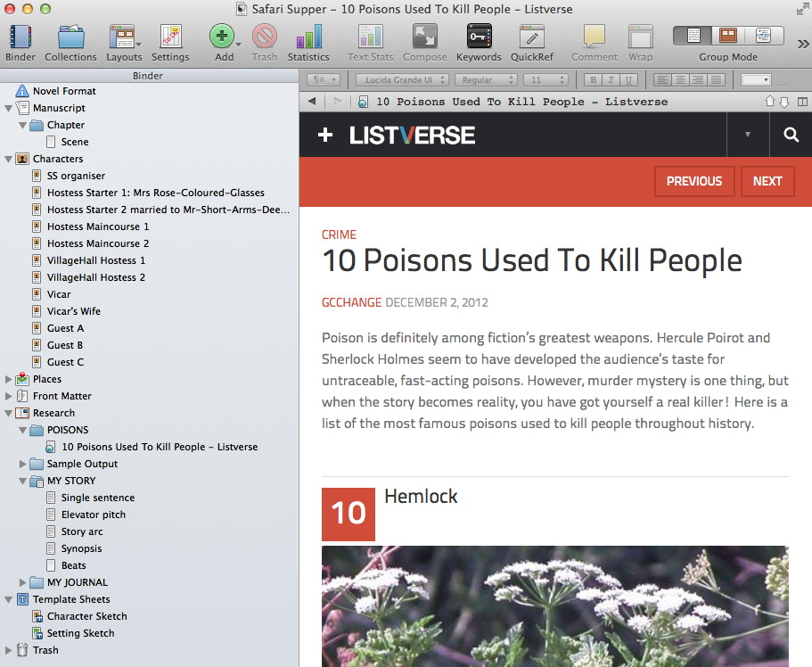Screen dimensions: 812x667
Task: Enter full screen with window arrows
Action: pyautogui.click(x=802, y=9)
